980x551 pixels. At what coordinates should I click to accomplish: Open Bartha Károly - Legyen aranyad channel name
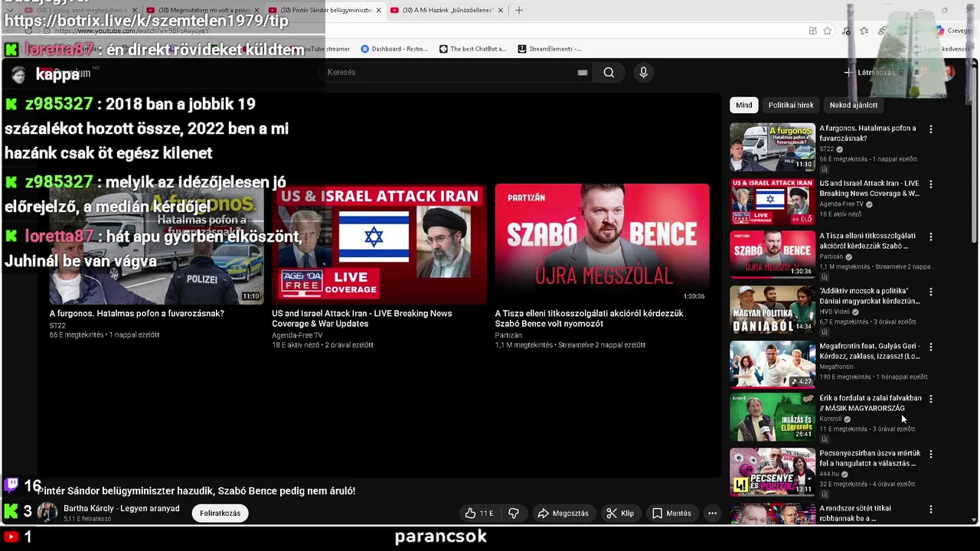point(122,509)
